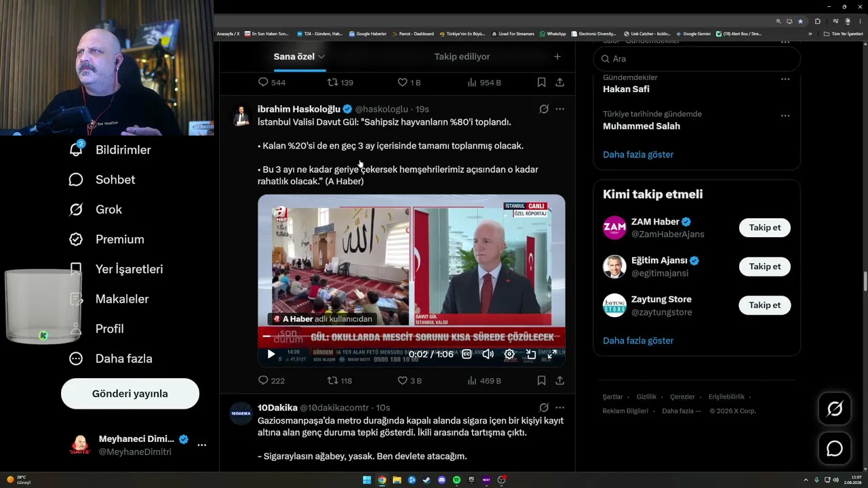The height and width of the screenshot is (488, 868).
Task: Follow Zaytung Store
Action: point(765,305)
